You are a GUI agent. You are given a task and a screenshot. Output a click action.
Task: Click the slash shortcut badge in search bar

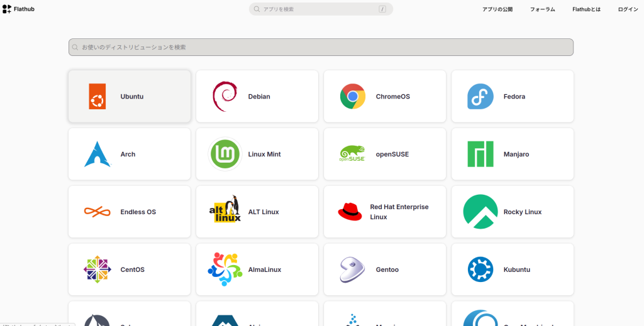[382, 9]
